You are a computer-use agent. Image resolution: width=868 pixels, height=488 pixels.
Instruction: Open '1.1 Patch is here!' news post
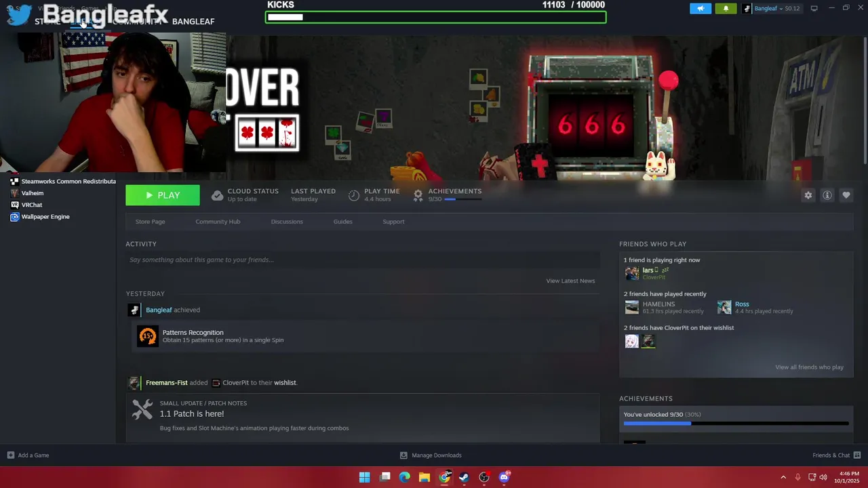tap(192, 413)
